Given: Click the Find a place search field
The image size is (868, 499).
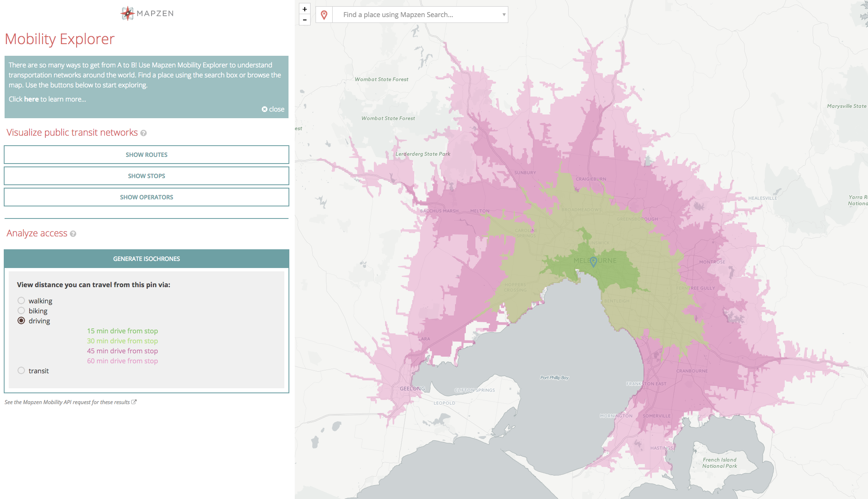Looking at the screenshot, I should tap(420, 15).
